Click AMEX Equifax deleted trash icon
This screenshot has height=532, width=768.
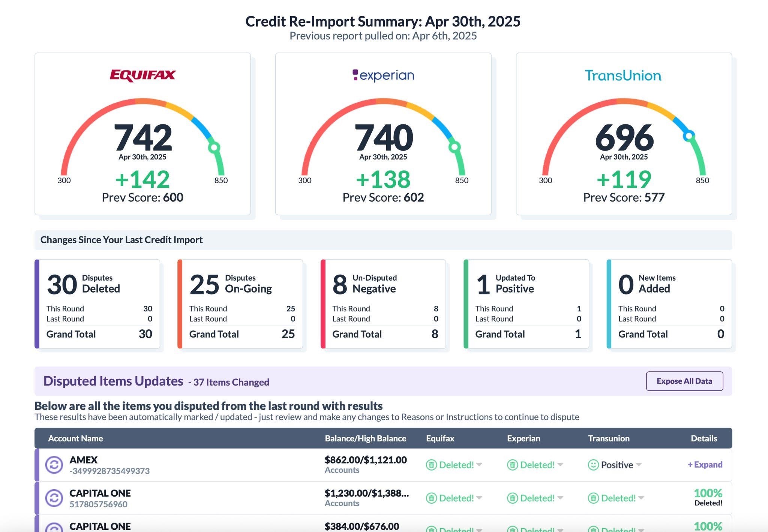tap(431, 465)
